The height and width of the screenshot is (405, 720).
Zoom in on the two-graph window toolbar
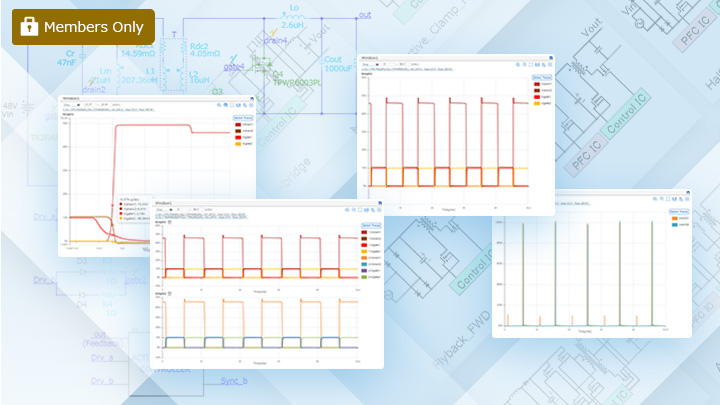click(347, 210)
